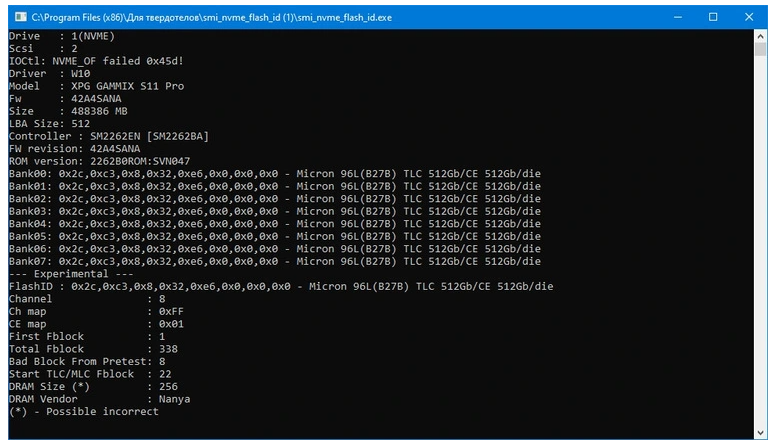Click the 'CE map : 0x01' line
The height and width of the screenshot is (445, 770).
click(x=96, y=324)
